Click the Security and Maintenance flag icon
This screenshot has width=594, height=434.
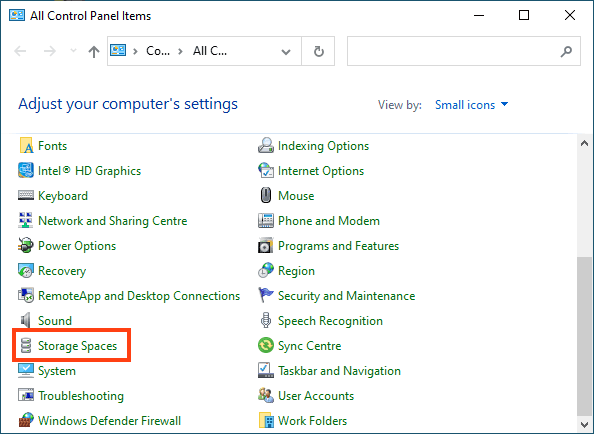(x=266, y=295)
